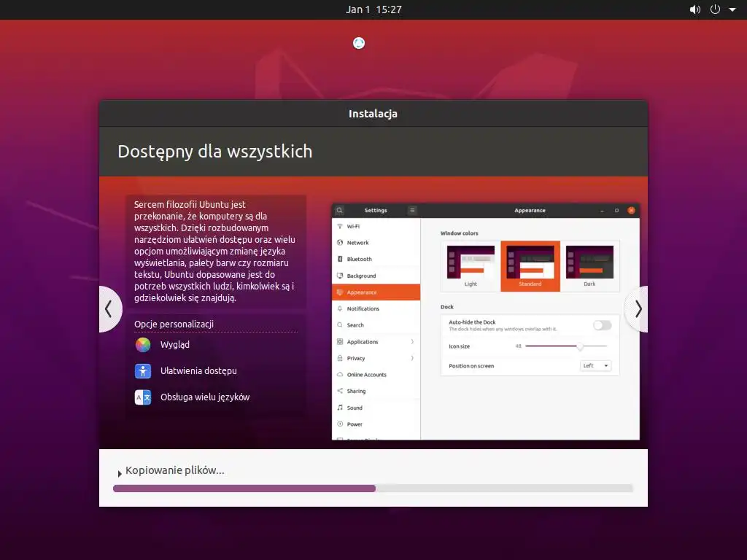
Task: Click the accessibility icon above the installer window
Action: 359,43
